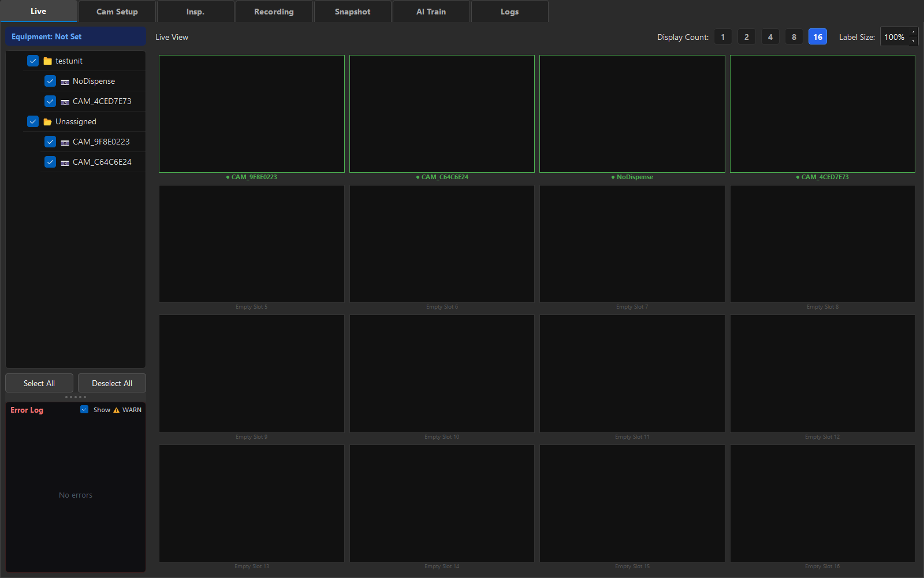Click the camera icon beside NoDispense
This screenshot has width=924, height=578.
tap(65, 81)
